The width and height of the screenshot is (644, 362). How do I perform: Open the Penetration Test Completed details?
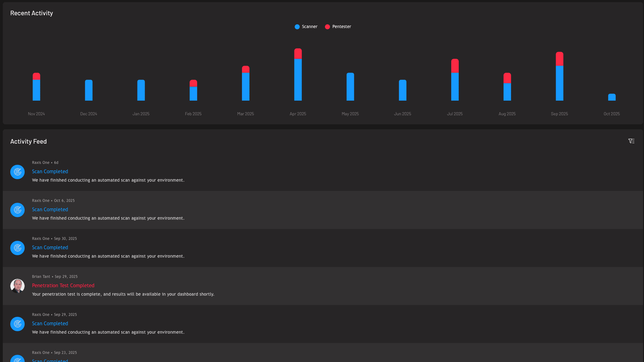63,285
